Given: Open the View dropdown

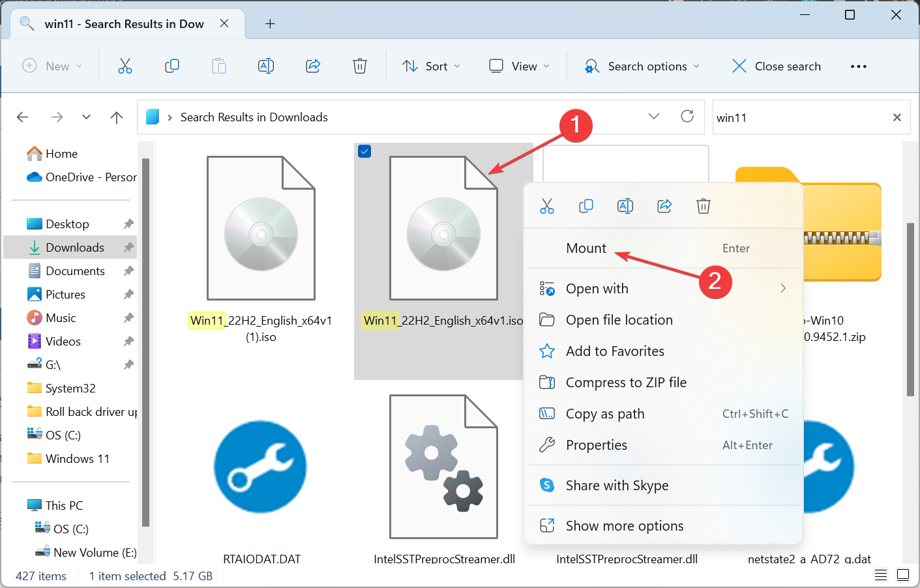Looking at the screenshot, I should (519, 66).
